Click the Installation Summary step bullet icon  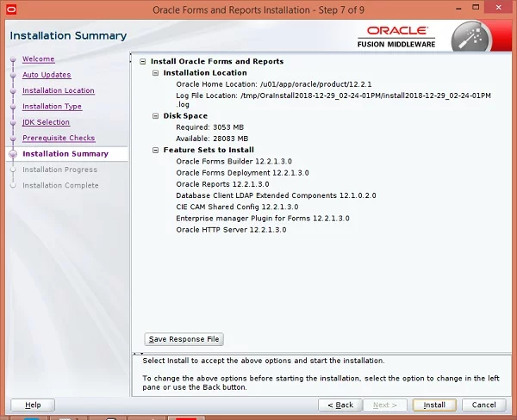point(13,154)
